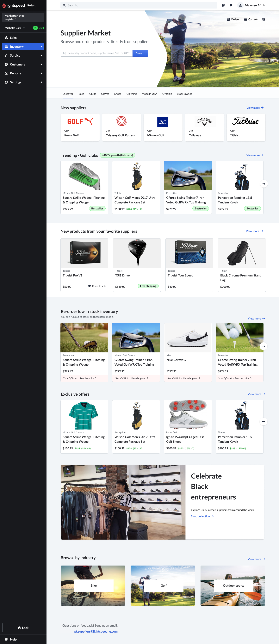Click the IN 2:21 clock status badge
This screenshot has width=279, height=644.
39,28
